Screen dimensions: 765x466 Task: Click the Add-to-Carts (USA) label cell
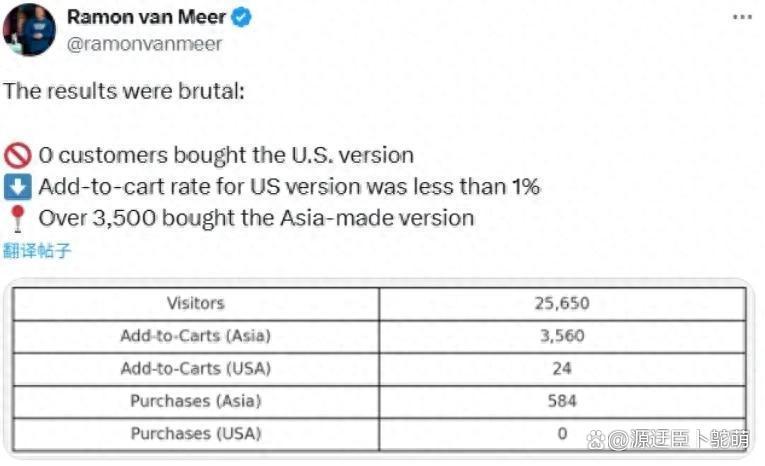pos(196,369)
